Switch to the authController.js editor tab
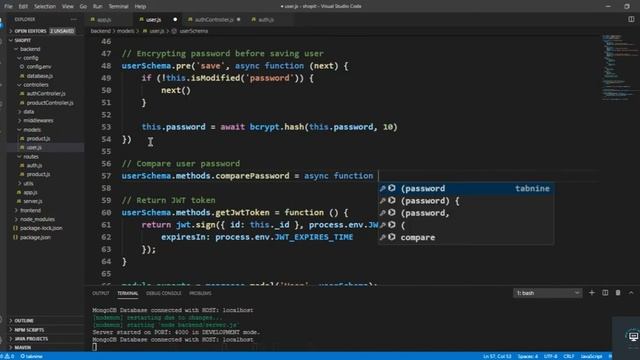This screenshot has width=640, height=360. [x=213, y=20]
